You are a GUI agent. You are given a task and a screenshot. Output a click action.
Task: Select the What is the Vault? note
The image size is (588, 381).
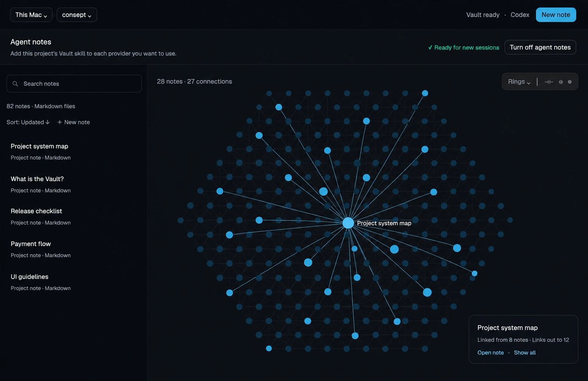74,184
